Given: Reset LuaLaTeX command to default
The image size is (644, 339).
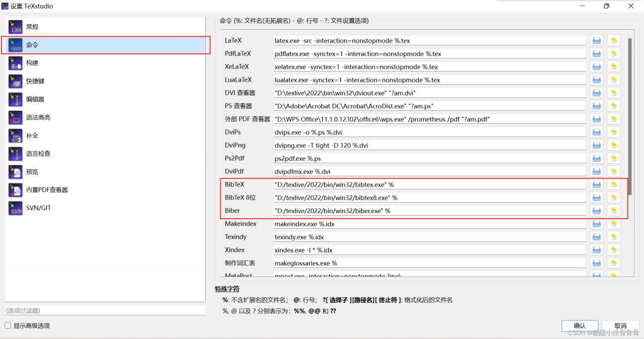Looking at the screenshot, I should [613, 80].
